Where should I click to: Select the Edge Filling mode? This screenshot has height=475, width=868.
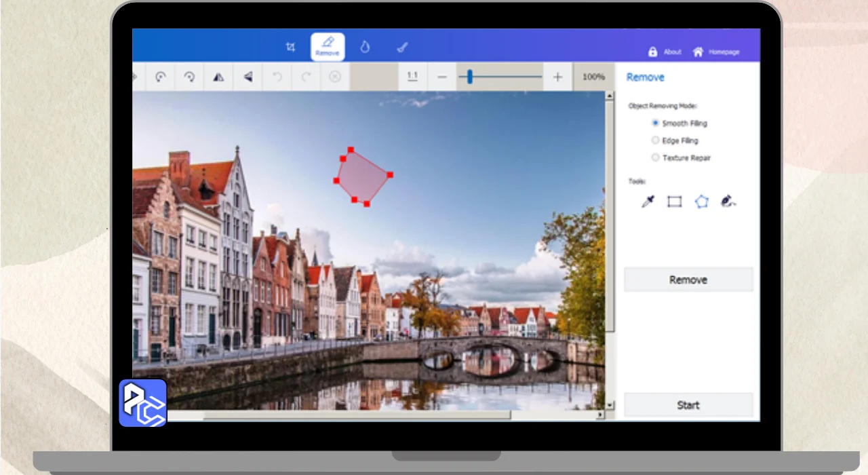click(x=675, y=140)
